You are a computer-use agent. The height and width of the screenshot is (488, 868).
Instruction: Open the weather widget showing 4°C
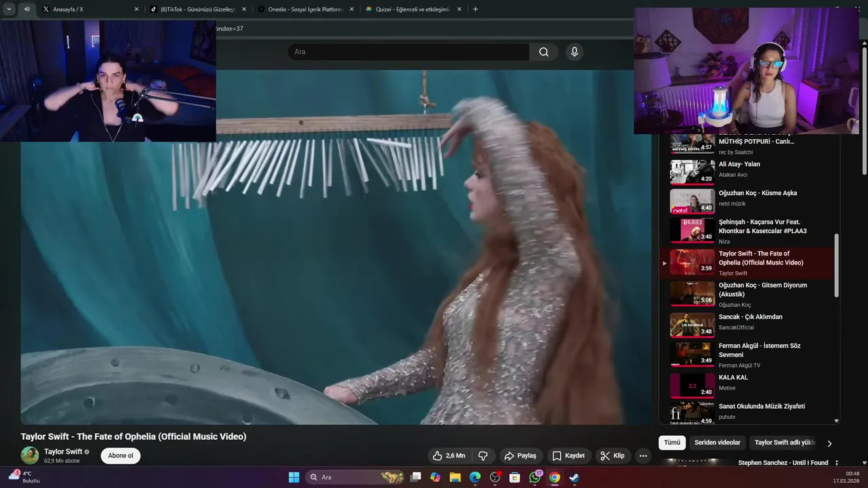[x=24, y=477]
